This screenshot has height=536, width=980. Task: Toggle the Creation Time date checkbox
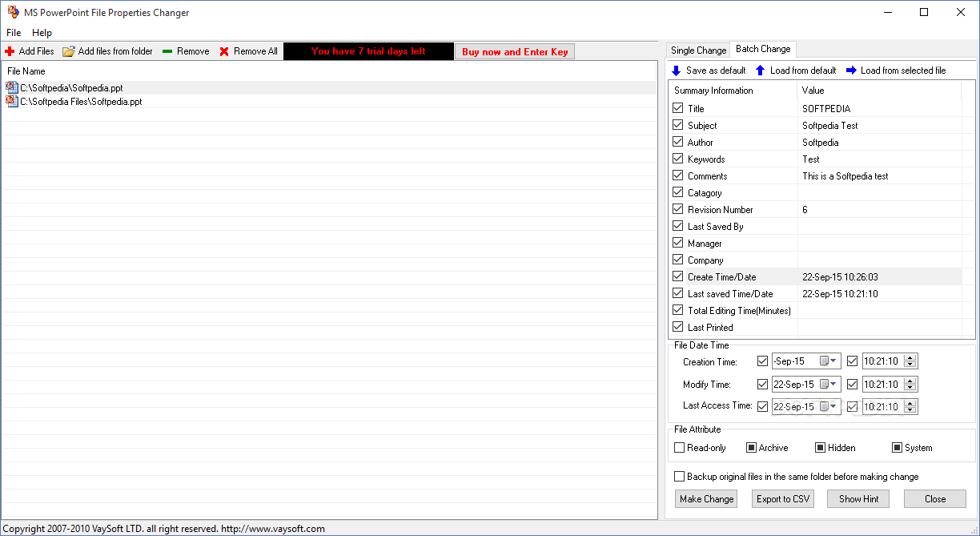click(x=762, y=361)
